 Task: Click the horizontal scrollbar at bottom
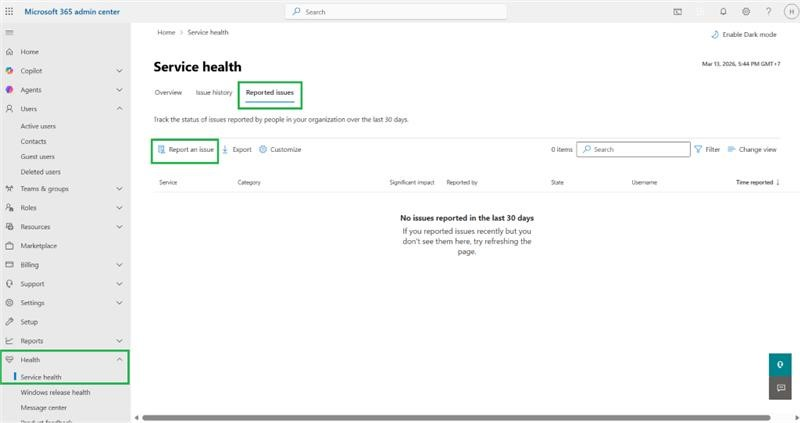[456, 417]
